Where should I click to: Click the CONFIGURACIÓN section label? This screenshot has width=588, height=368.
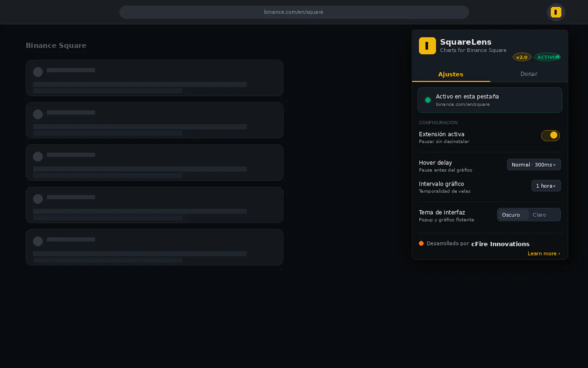click(438, 123)
